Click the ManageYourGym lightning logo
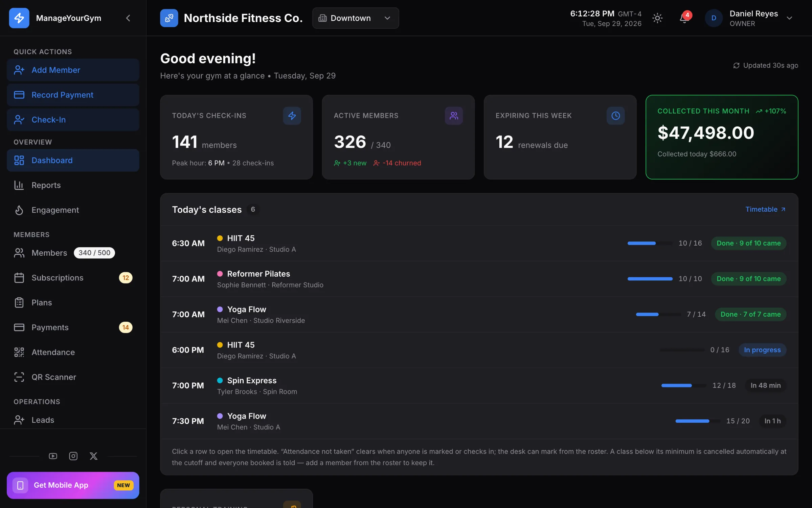 (19, 18)
